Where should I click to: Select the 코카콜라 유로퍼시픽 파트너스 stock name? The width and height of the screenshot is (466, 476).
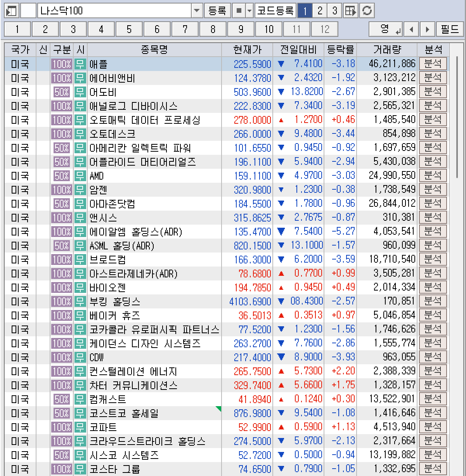(x=154, y=329)
